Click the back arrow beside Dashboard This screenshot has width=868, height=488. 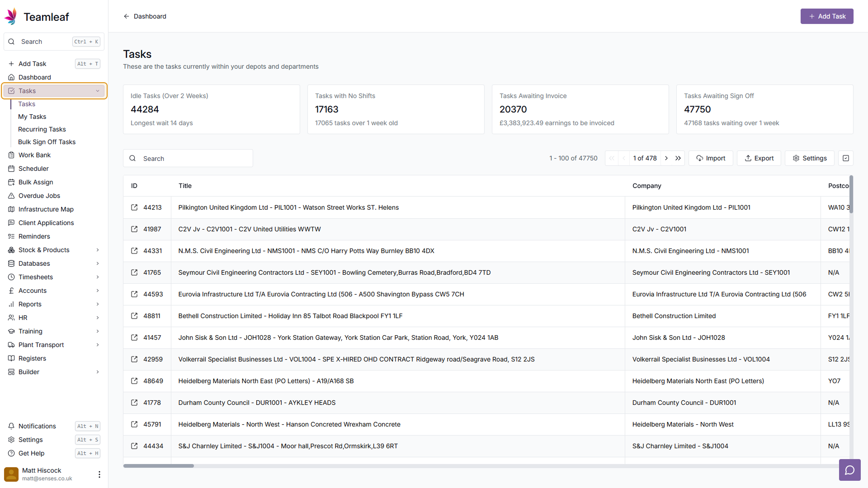pos(127,16)
